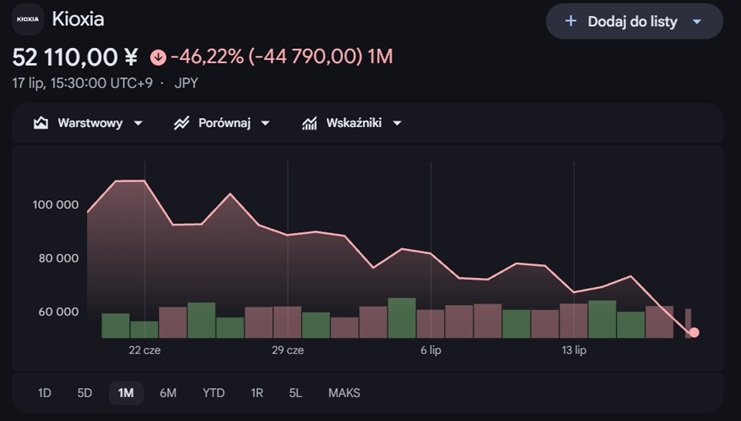Click the Warstwowy area chart icon

(41, 123)
